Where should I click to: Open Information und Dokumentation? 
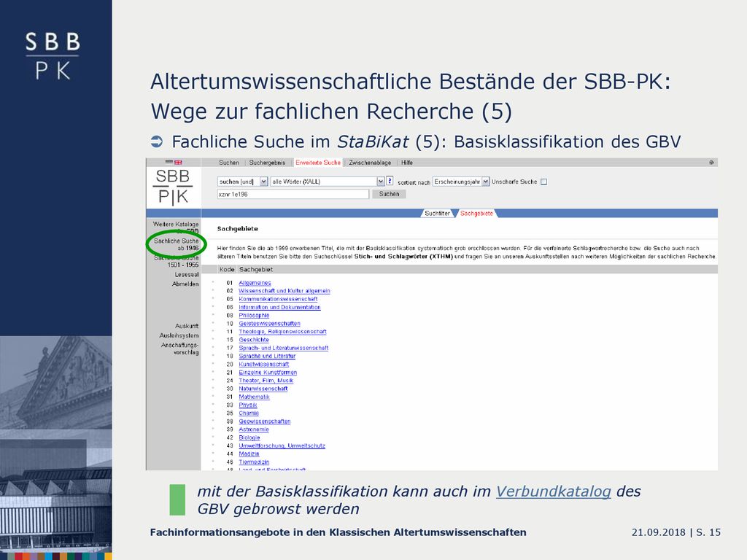(x=279, y=307)
